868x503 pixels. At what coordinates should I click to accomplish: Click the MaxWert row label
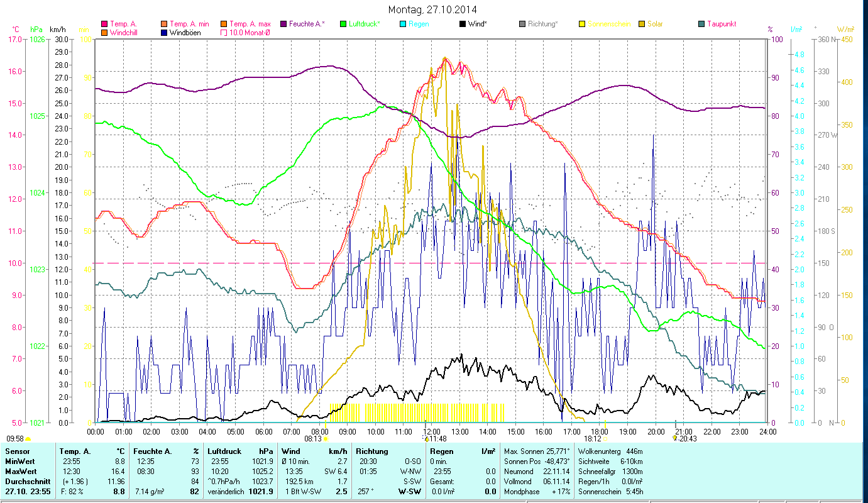pyautogui.click(x=22, y=471)
